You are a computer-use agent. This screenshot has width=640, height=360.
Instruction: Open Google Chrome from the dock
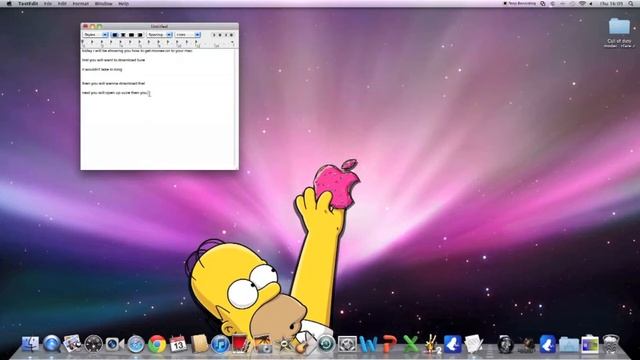pos(157,344)
